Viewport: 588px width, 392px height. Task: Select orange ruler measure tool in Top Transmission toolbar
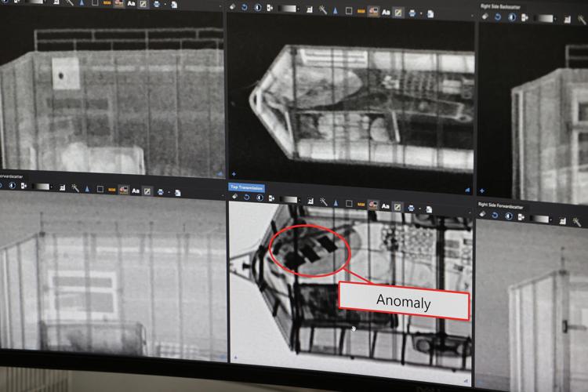(x=361, y=205)
